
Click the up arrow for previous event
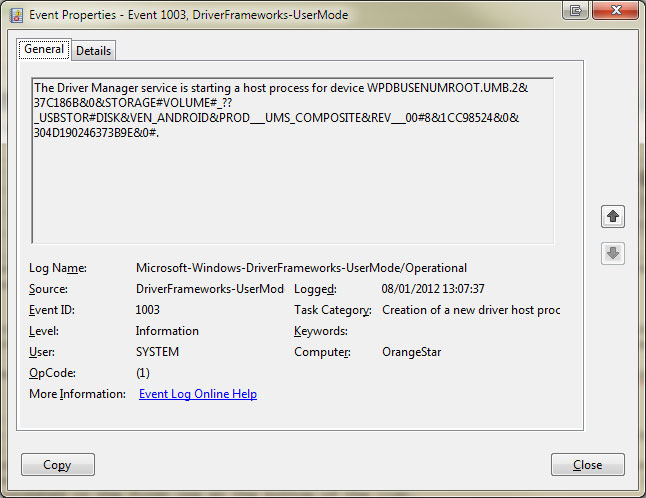(612, 216)
